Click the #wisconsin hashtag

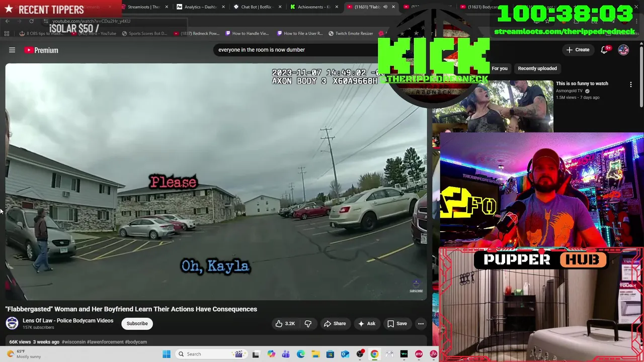(73, 342)
